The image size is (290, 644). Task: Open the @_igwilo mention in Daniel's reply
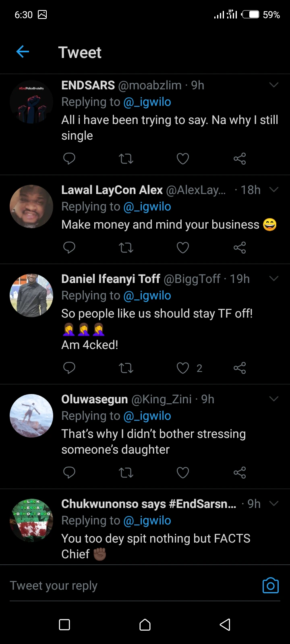click(147, 295)
